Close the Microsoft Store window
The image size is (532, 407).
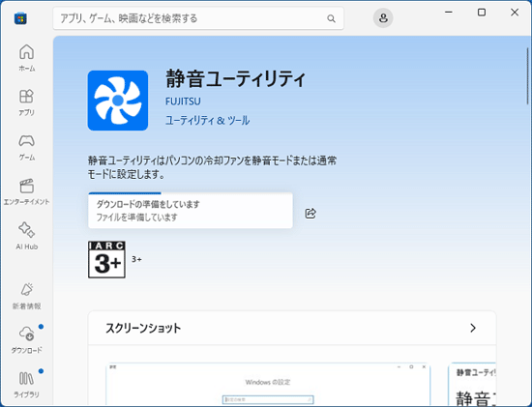pyautogui.click(x=515, y=13)
